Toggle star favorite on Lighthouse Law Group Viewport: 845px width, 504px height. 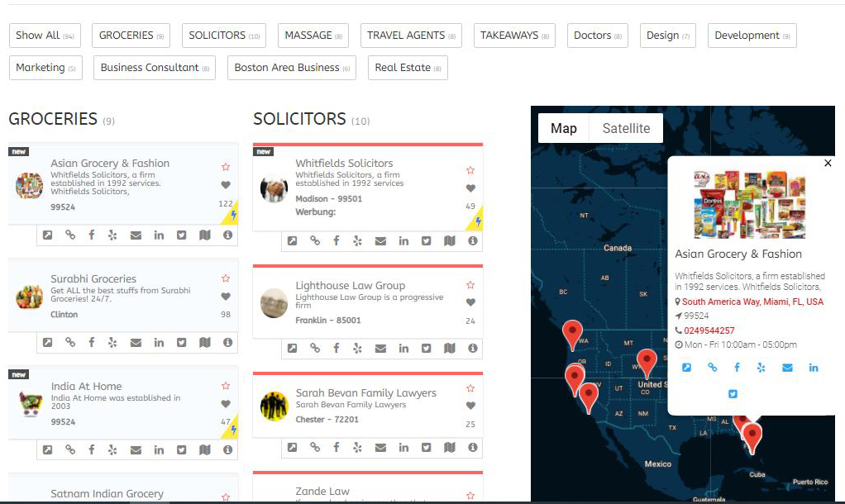470,287
